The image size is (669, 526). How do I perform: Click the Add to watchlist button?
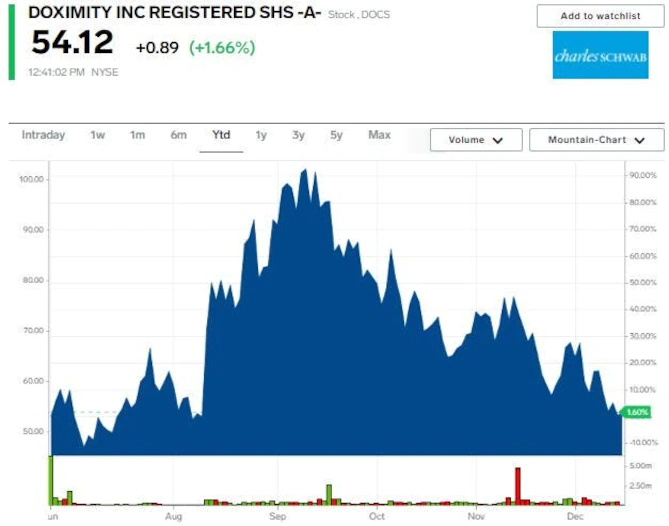[600, 16]
